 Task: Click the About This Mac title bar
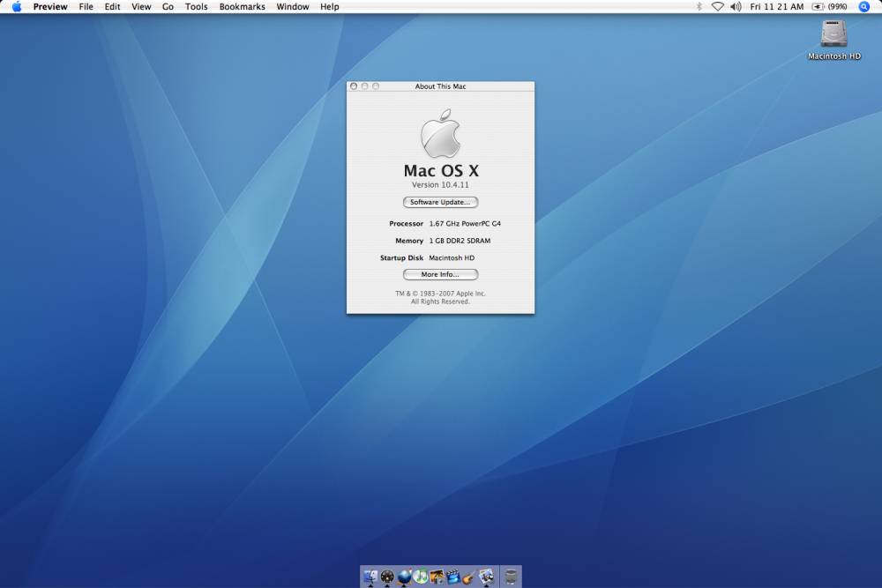(x=440, y=86)
